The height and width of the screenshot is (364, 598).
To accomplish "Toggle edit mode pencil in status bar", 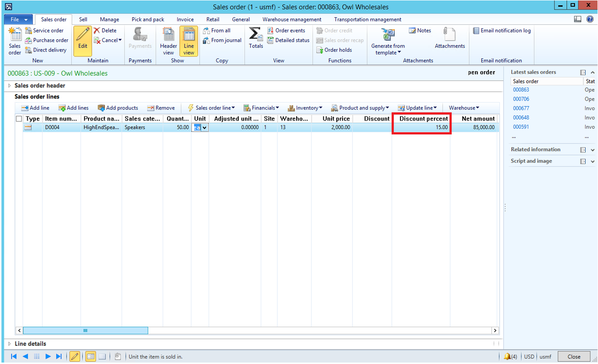I will point(75,356).
